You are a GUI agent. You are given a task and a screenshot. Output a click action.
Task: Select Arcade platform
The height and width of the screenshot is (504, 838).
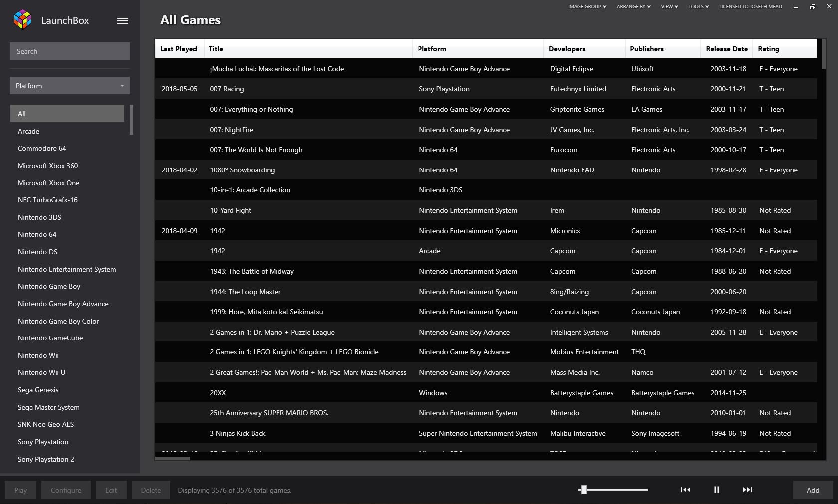coord(67,131)
